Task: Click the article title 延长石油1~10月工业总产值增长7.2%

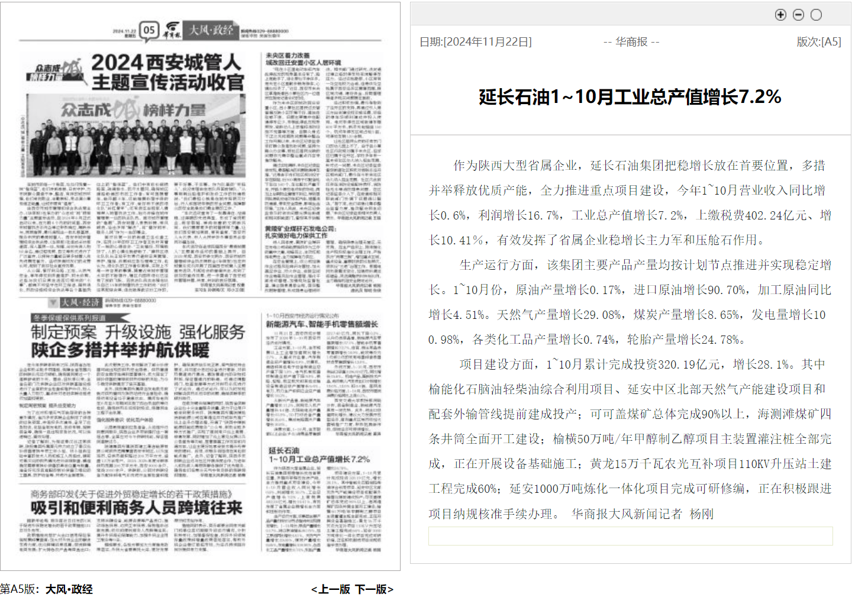Action: 630,97
